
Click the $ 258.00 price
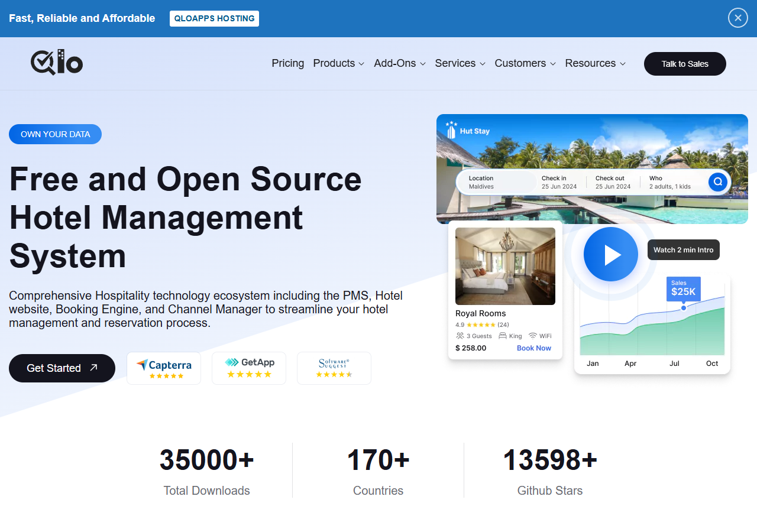click(471, 348)
